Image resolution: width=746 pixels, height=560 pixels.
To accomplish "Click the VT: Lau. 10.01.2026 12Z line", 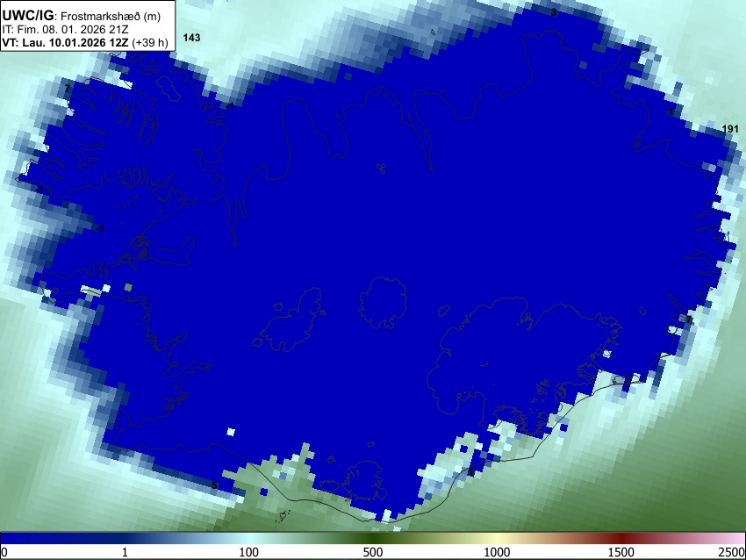I will point(65,42).
